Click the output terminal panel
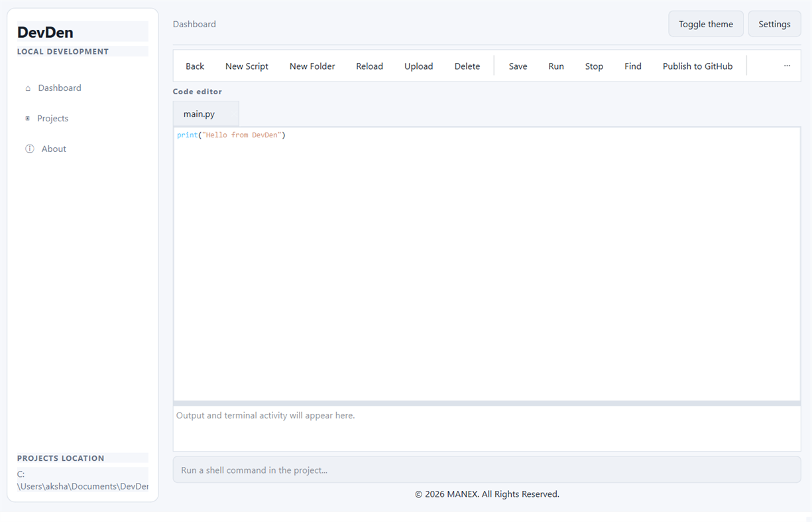This screenshot has width=812, height=522. (487, 428)
